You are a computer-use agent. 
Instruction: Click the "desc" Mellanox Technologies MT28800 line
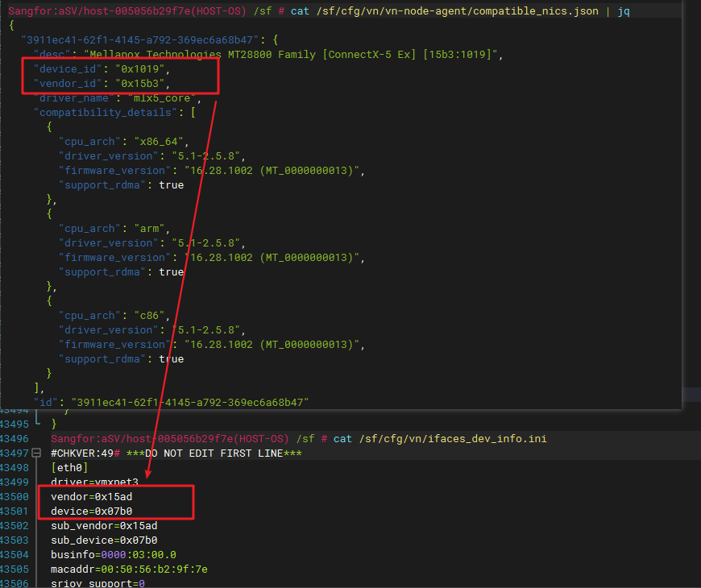pos(268,55)
